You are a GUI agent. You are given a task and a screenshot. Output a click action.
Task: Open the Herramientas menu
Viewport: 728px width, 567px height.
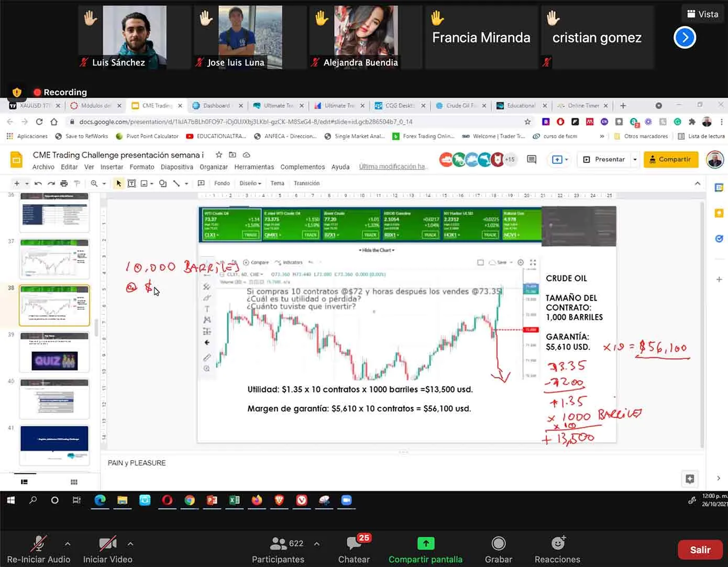(x=254, y=167)
